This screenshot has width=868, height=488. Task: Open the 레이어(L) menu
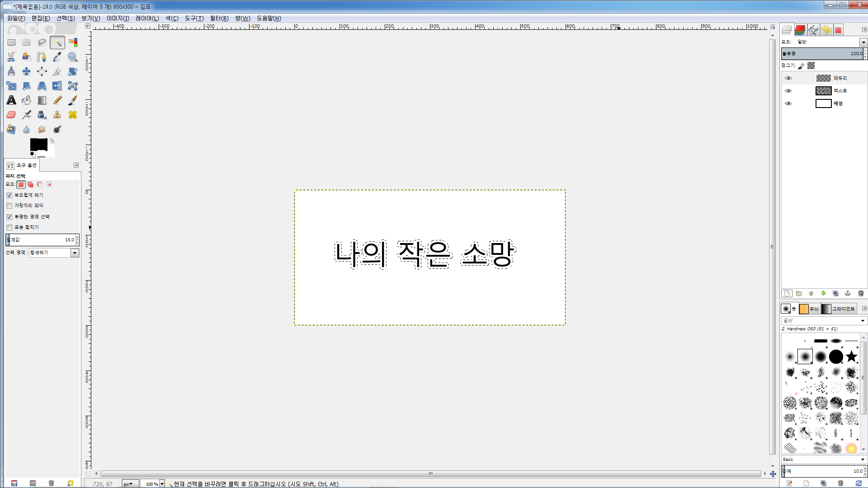[x=147, y=18]
